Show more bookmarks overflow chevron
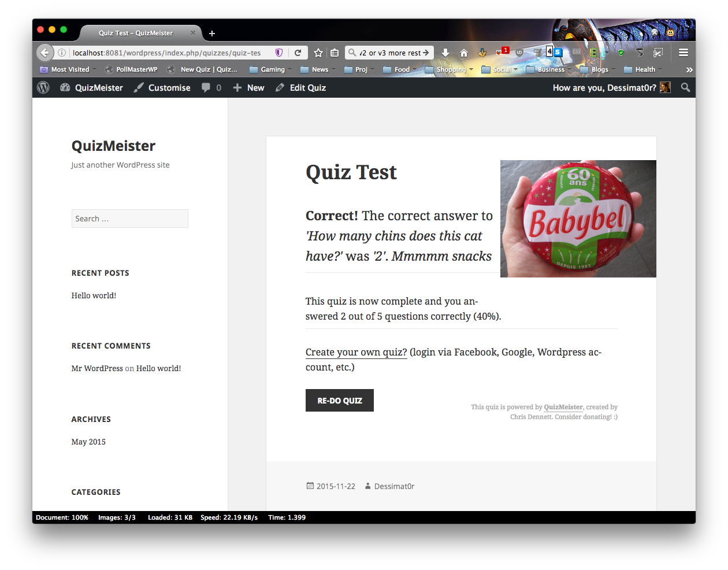The width and height of the screenshot is (728, 570). click(689, 69)
